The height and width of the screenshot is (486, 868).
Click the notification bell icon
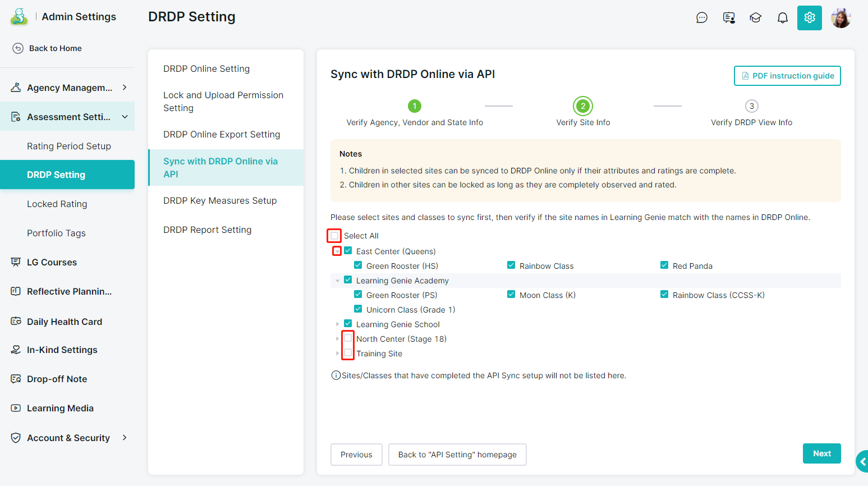point(782,18)
